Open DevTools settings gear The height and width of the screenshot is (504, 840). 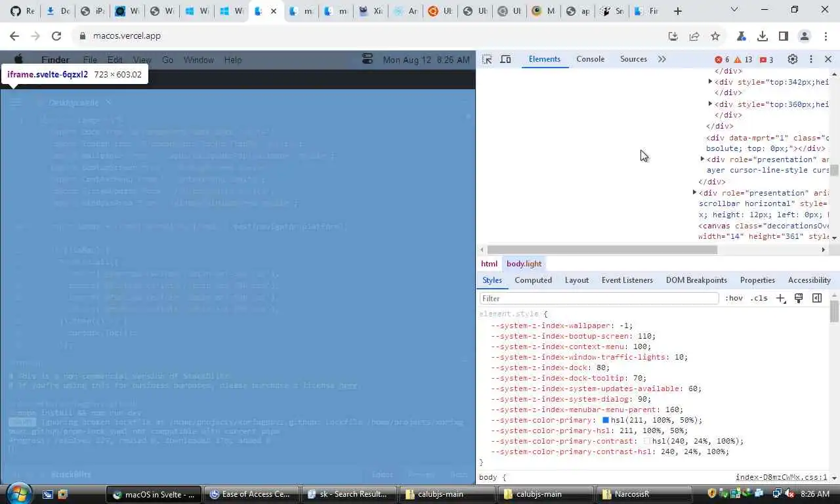click(793, 59)
